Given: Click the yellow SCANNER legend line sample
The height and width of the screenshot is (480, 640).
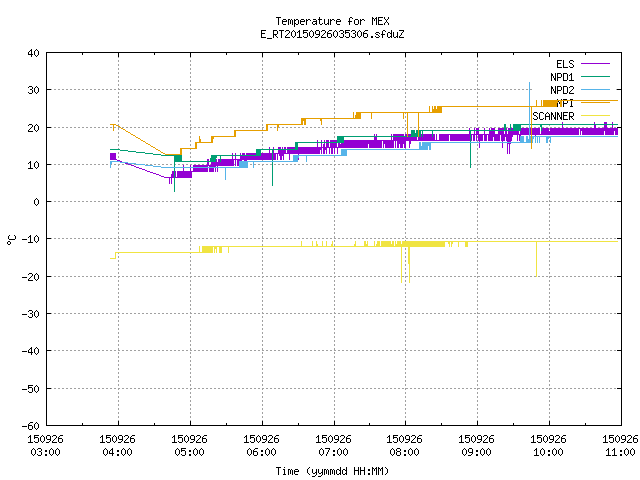Looking at the screenshot, I should click(x=596, y=116).
